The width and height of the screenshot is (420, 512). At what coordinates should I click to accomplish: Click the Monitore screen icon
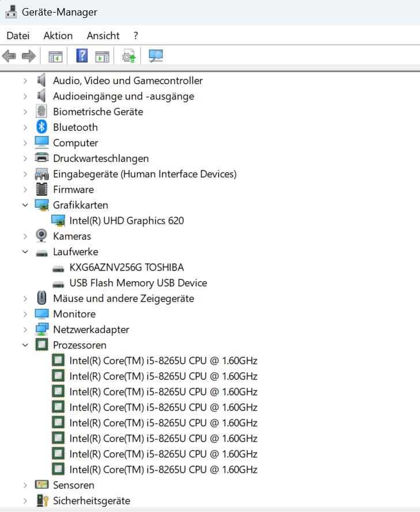point(41,314)
